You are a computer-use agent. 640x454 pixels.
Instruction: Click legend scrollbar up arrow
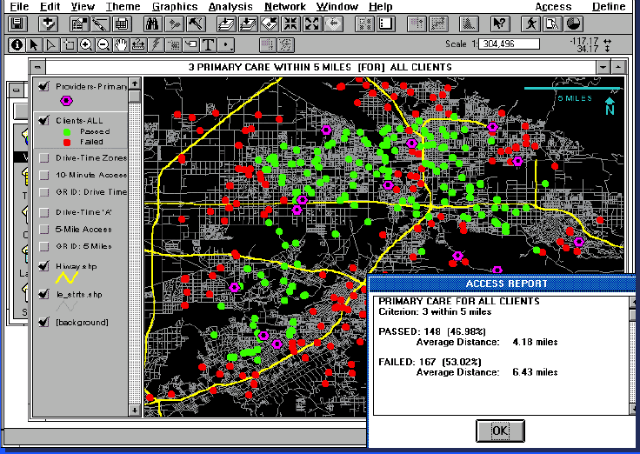click(x=134, y=83)
